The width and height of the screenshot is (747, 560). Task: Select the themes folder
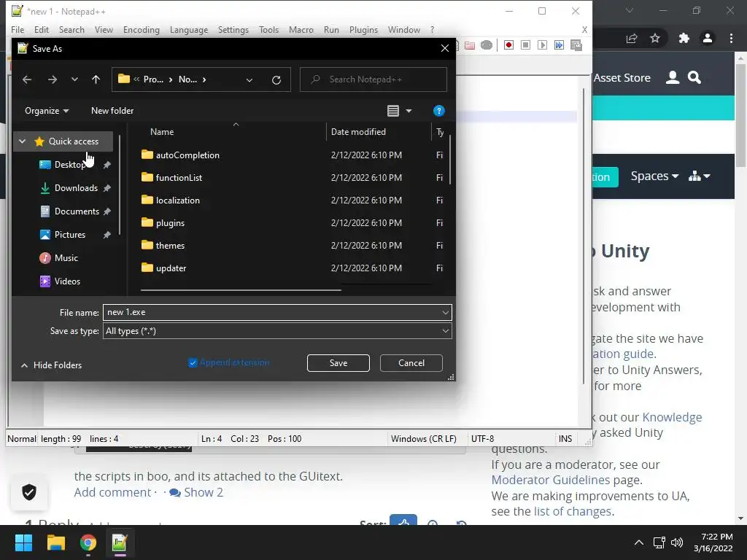point(170,246)
